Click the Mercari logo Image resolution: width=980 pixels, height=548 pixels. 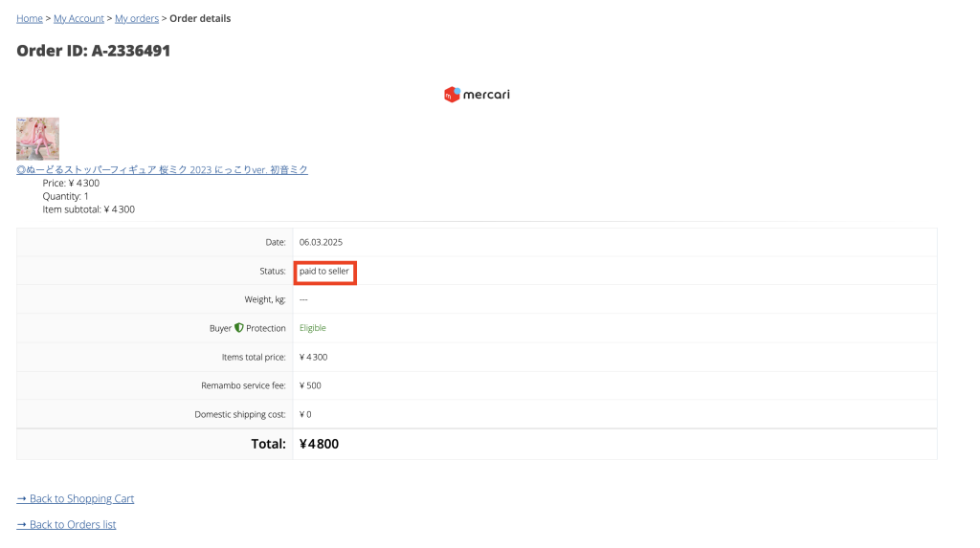477,95
